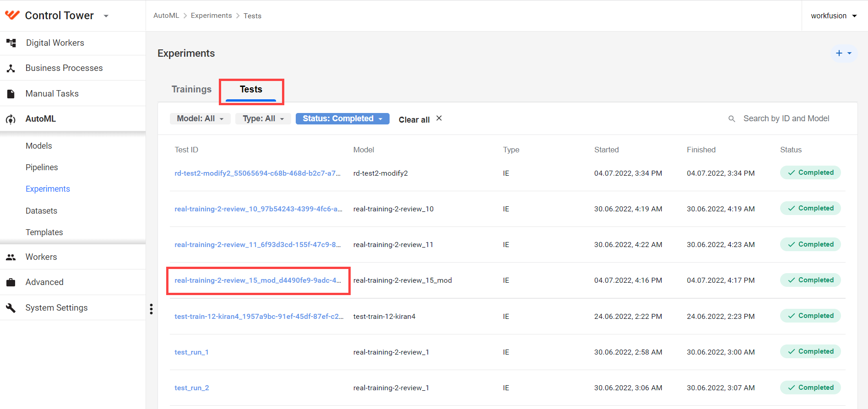Go to Experiments under AutoML
The height and width of the screenshot is (409, 868).
pyautogui.click(x=48, y=189)
